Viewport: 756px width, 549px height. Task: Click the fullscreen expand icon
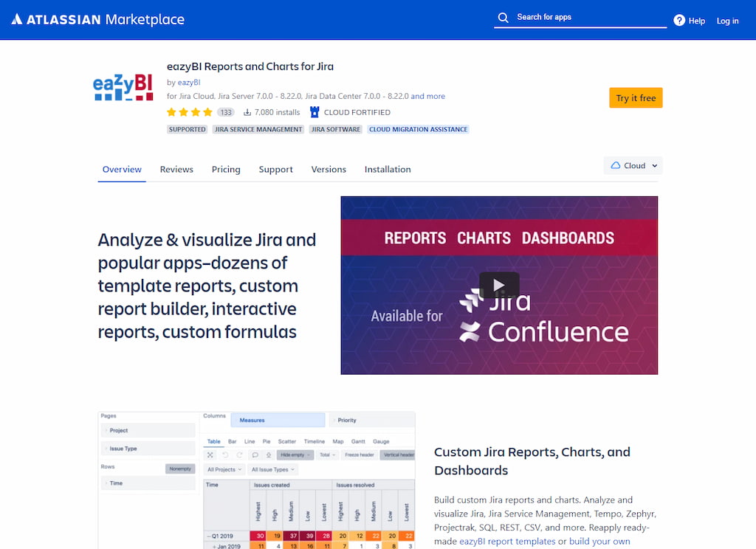(x=210, y=455)
